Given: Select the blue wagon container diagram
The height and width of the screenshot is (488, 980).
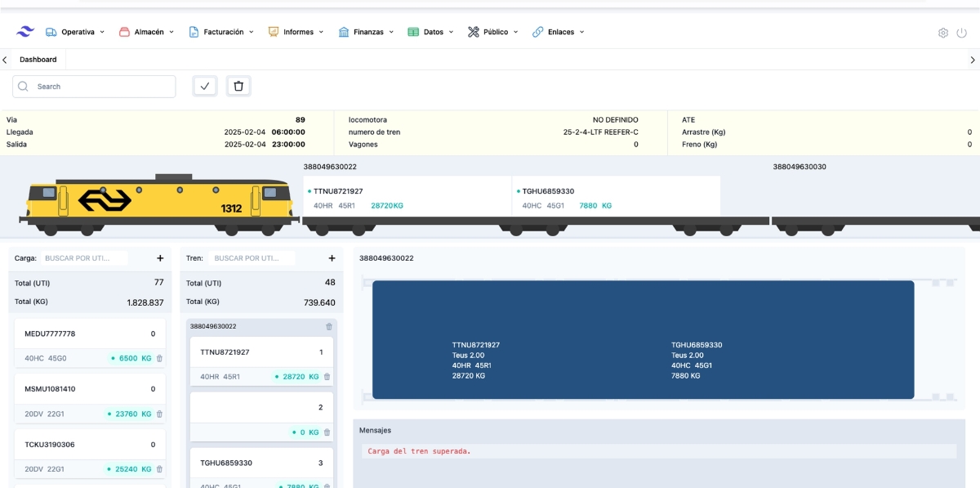Looking at the screenshot, I should pyautogui.click(x=643, y=339).
